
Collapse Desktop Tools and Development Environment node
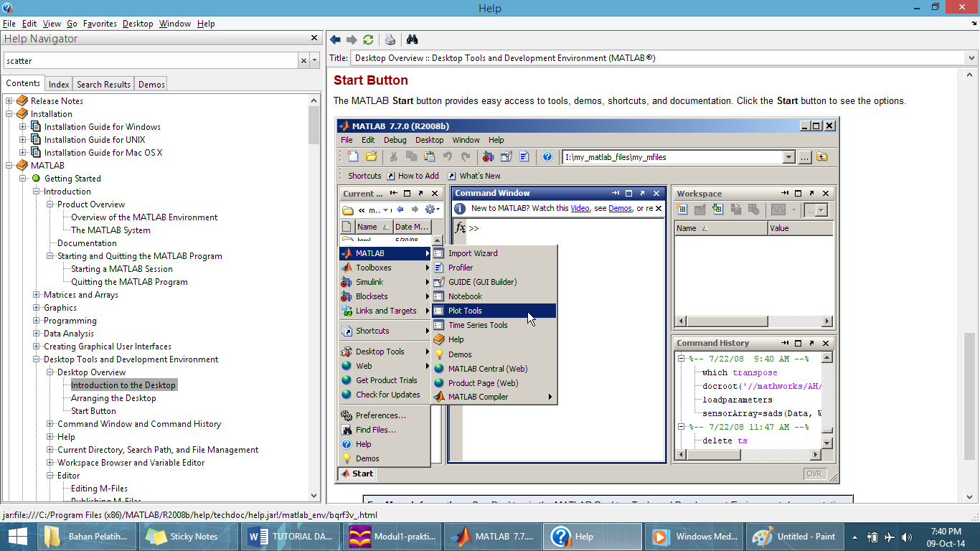[x=37, y=359]
